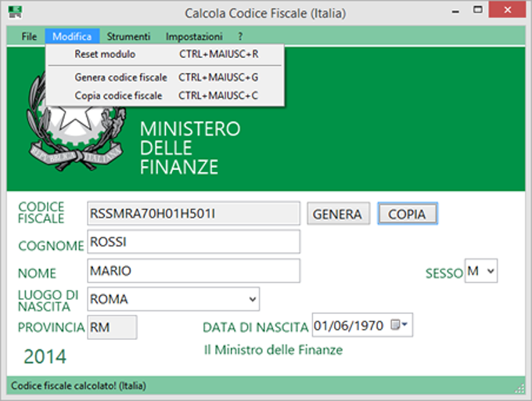This screenshot has height=401, width=532.
Task: Expand the LUOGO DI NASCITA combo box
Action: pos(252,299)
